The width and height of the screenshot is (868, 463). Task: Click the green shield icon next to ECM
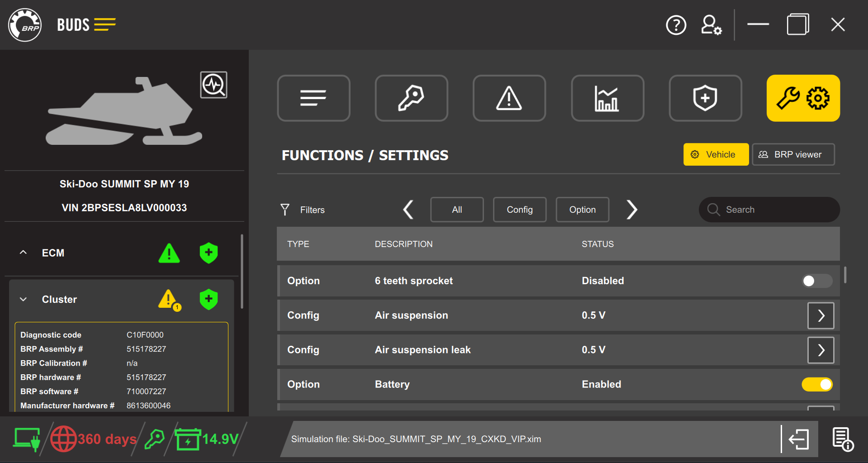click(208, 253)
